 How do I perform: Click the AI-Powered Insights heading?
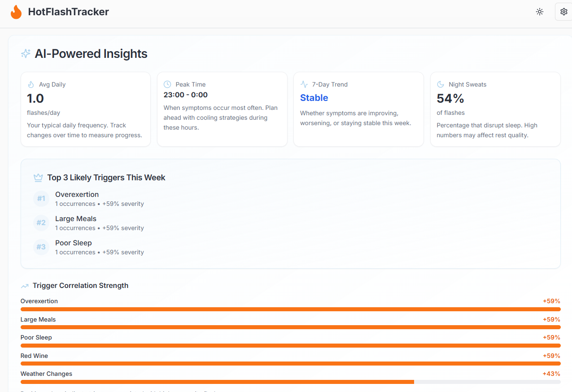coord(91,54)
